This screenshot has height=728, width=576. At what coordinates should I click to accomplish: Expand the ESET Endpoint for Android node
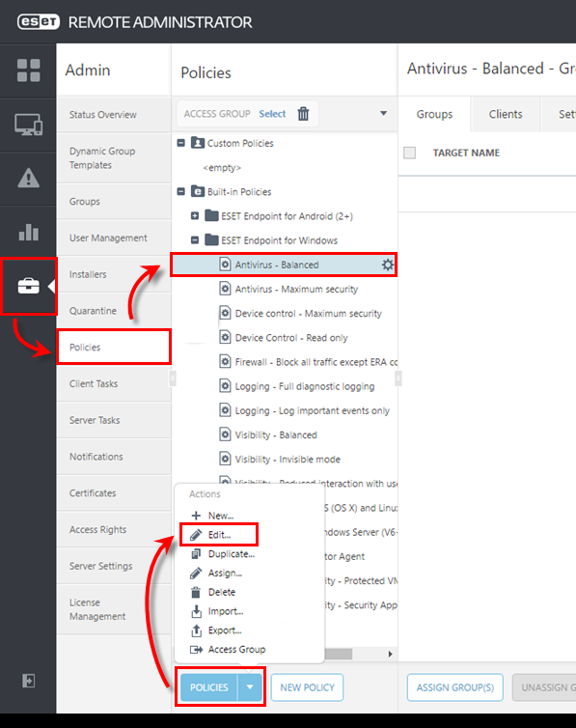click(195, 216)
